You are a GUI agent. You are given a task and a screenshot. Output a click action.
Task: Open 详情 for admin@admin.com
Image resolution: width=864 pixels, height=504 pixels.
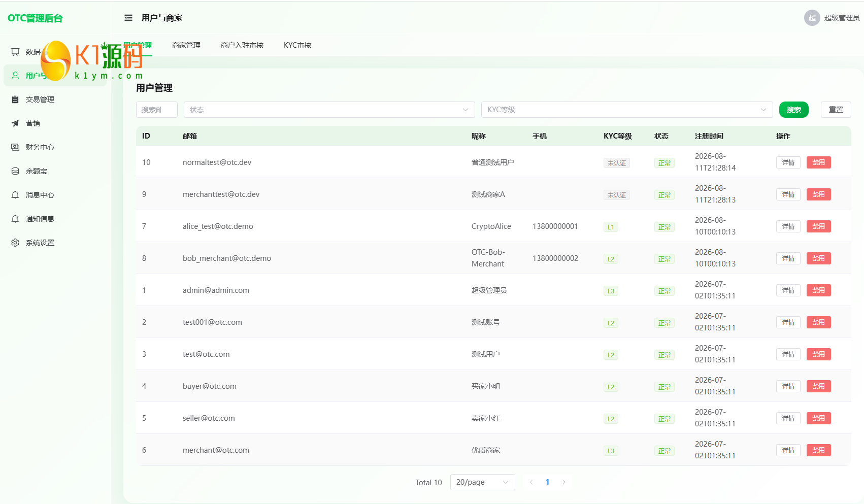click(x=788, y=290)
